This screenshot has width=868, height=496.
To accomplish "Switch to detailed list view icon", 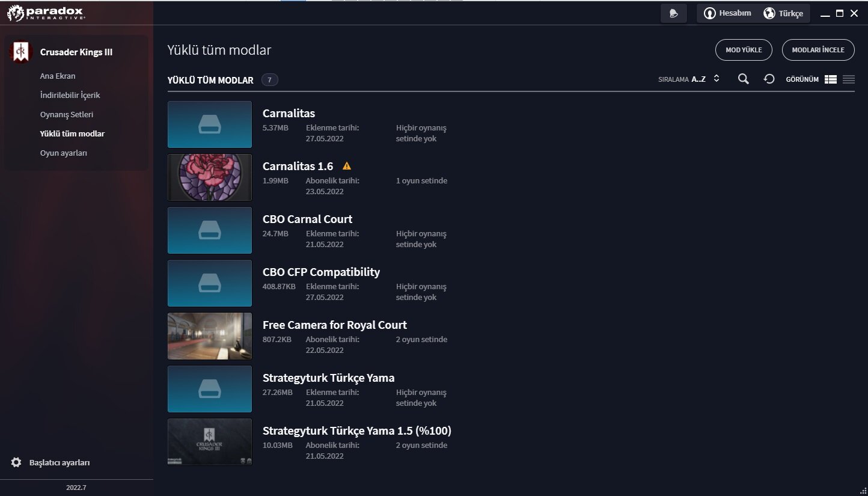I will [x=831, y=79].
